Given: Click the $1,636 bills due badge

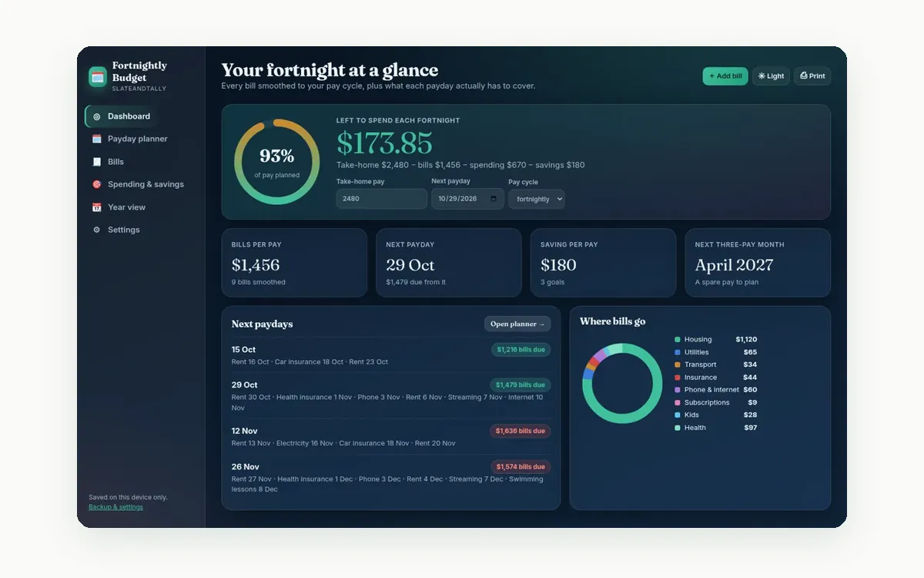Looking at the screenshot, I should pos(521,432).
